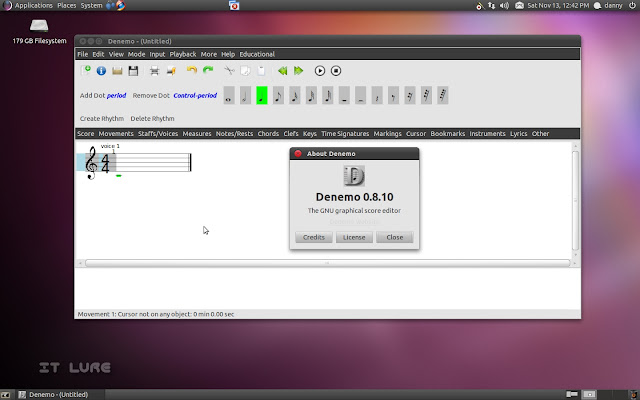Screen dimensions: 640x400
Task: Click the copy icon in toolbar
Action: point(245,71)
